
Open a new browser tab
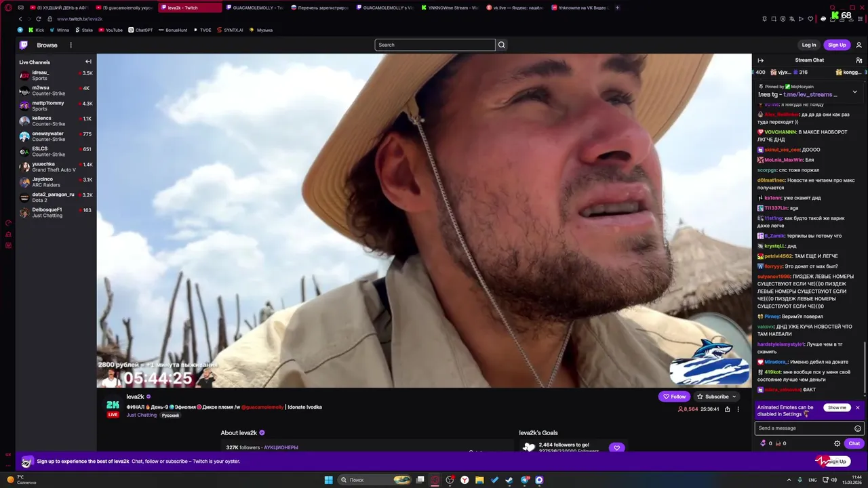(618, 7)
